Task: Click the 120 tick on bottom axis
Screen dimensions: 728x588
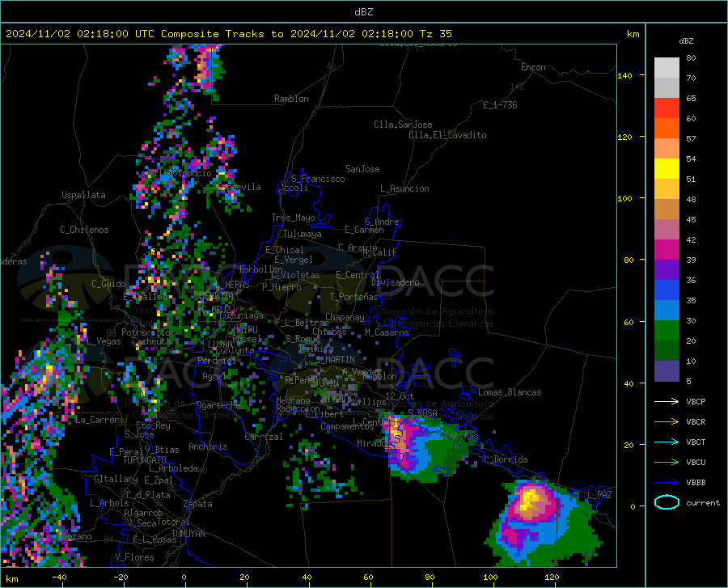Action: 552,577
